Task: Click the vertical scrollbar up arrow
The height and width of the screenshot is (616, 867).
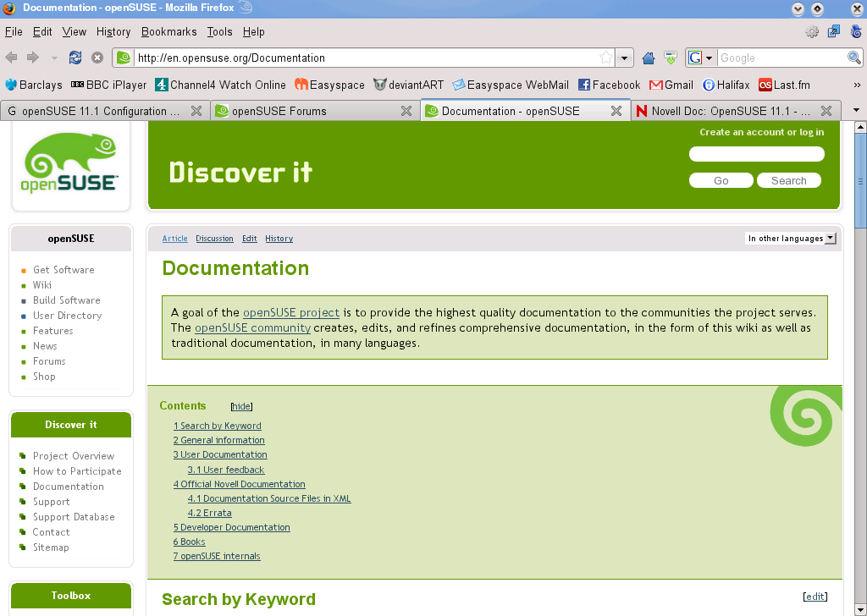Action: pos(860,127)
